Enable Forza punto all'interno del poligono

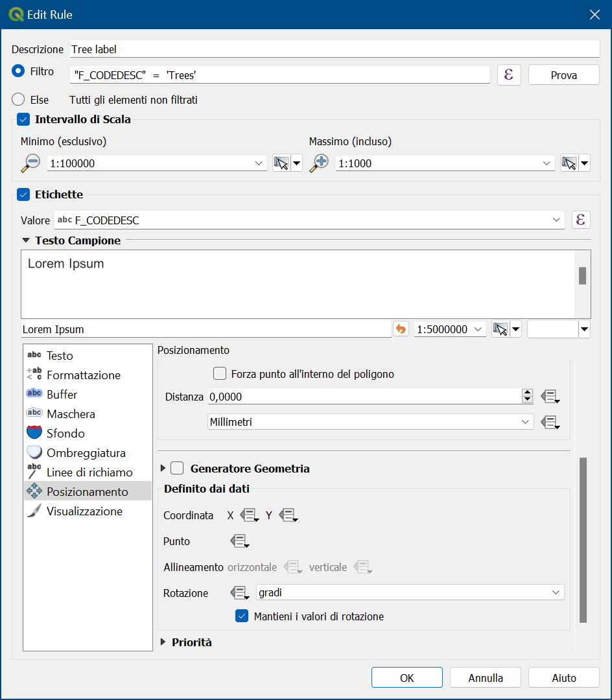(x=220, y=373)
